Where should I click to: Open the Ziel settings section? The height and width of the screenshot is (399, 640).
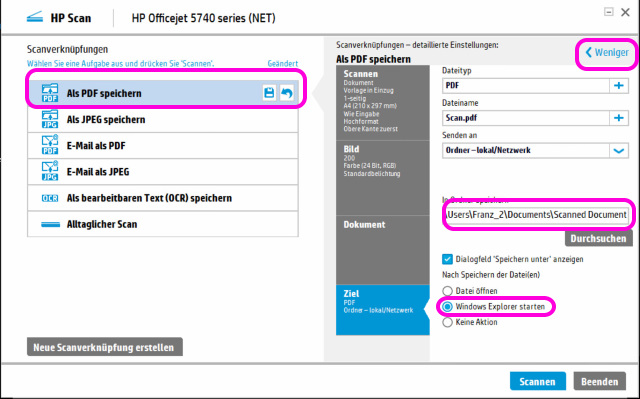383,310
